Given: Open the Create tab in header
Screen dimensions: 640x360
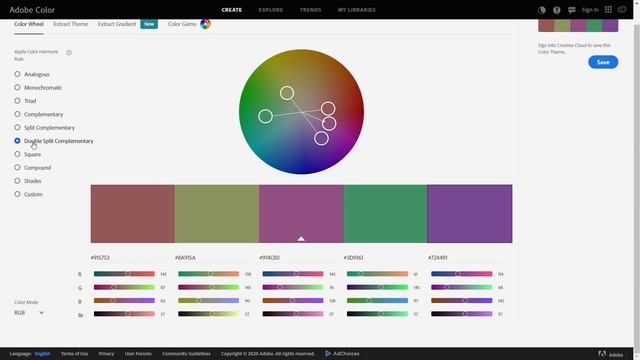Looking at the screenshot, I should click(231, 10).
